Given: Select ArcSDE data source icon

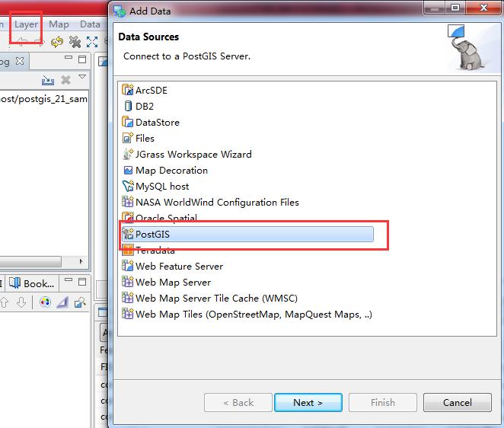Looking at the screenshot, I should [128, 90].
